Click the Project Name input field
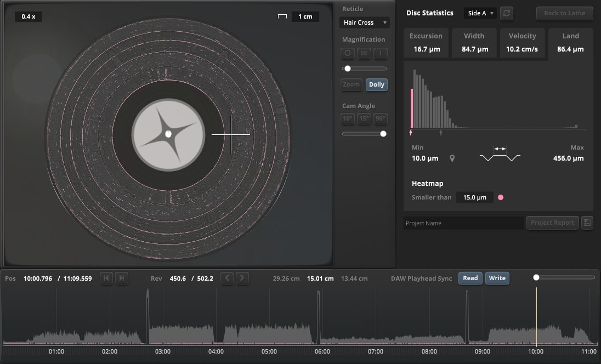Screen dimensions: 601x364 click(463, 223)
